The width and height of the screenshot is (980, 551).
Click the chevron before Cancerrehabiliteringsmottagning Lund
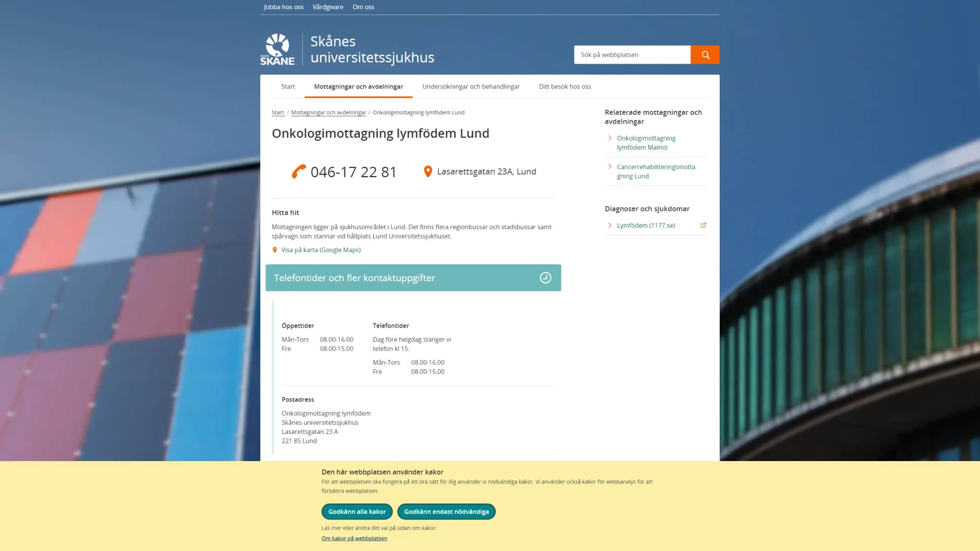610,167
